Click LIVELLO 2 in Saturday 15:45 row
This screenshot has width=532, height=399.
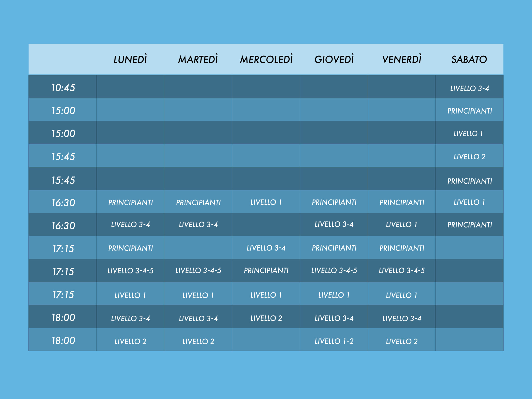pos(469,156)
